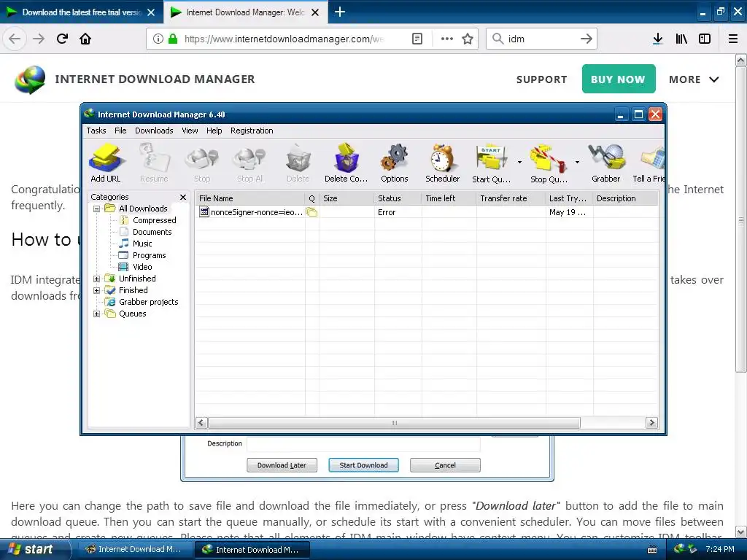This screenshot has width=747, height=560.
Task: Click the Resume toolbar icon
Action: (x=154, y=163)
